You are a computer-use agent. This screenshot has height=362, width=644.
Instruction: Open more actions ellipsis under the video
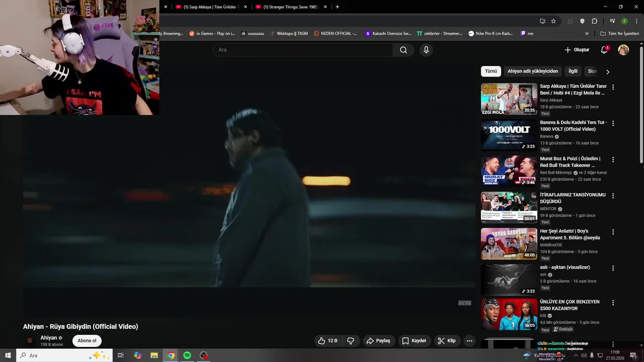(x=469, y=341)
